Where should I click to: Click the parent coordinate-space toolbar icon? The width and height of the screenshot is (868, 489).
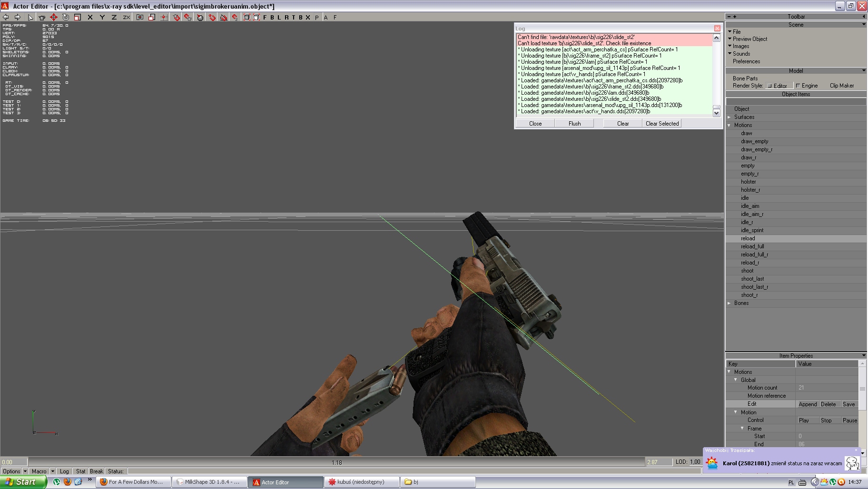point(140,17)
